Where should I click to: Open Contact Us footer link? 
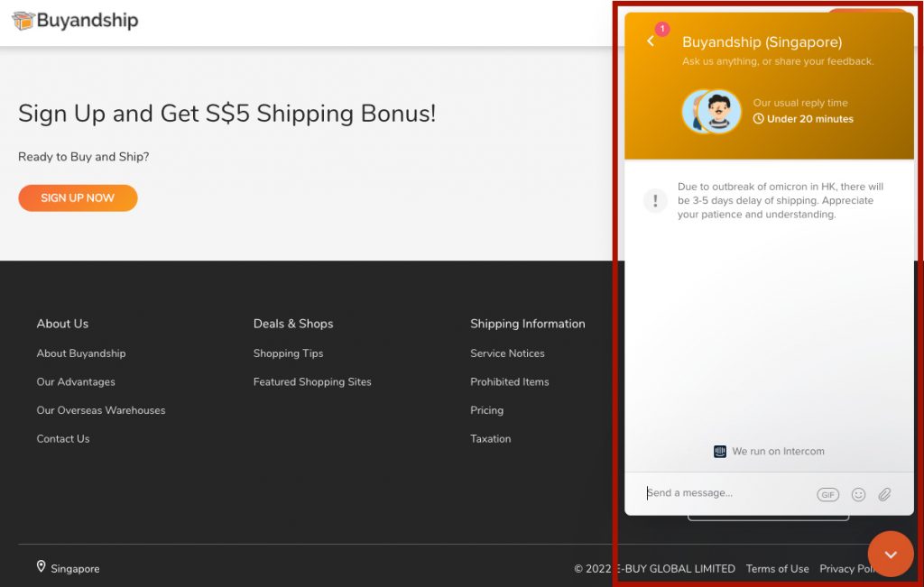pos(63,438)
